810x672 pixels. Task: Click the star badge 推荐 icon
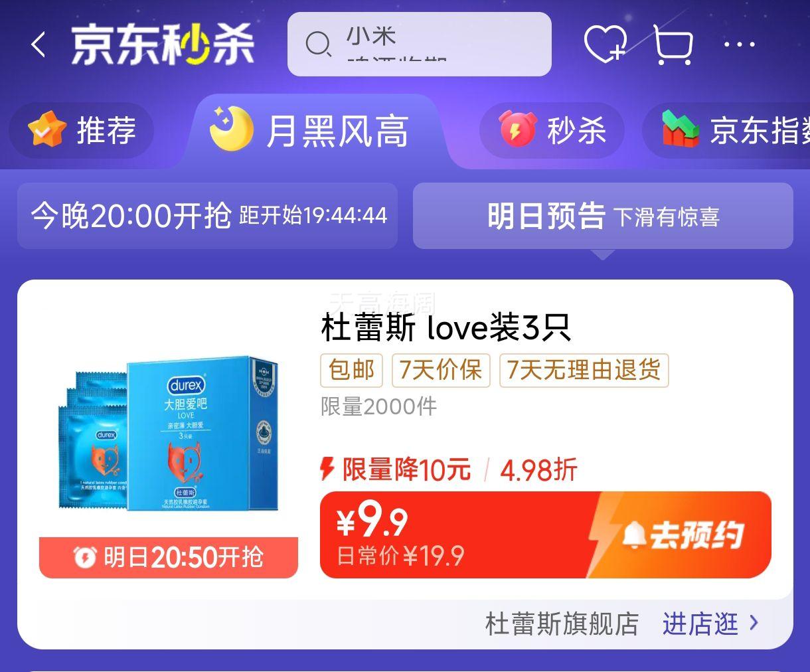pos(47,129)
